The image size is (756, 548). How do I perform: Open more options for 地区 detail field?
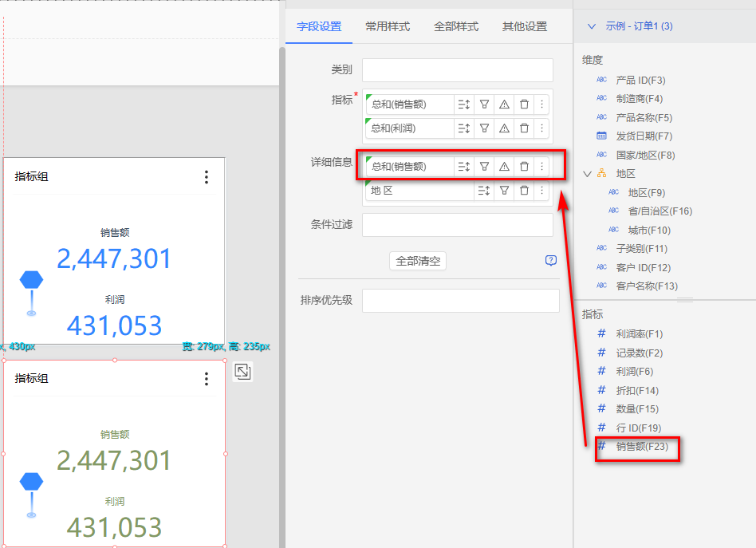tap(542, 191)
